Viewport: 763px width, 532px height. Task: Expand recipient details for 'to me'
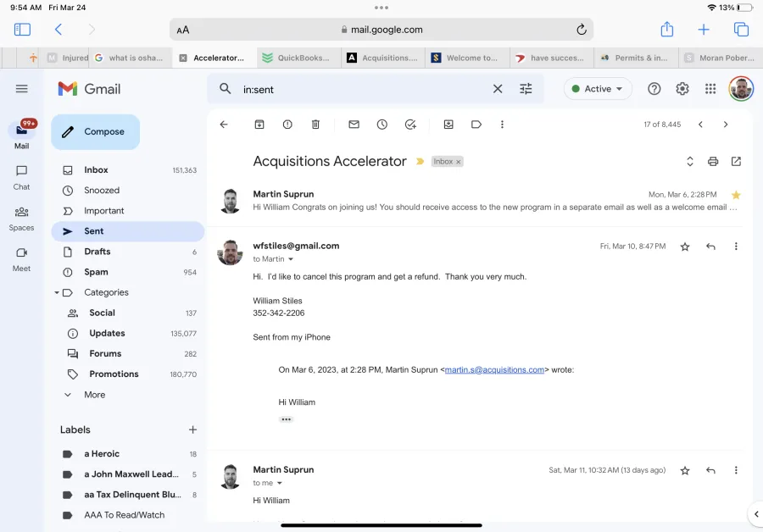tap(279, 483)
